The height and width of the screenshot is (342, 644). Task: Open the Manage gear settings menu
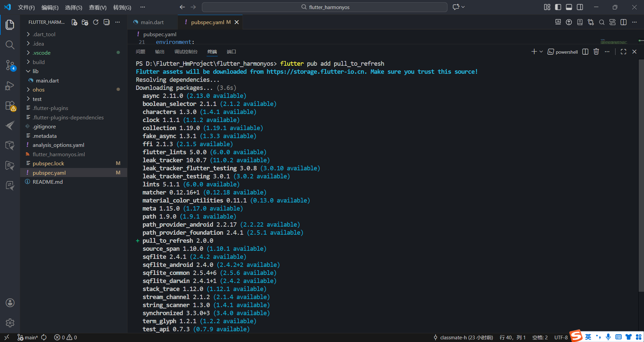point(10,323)
